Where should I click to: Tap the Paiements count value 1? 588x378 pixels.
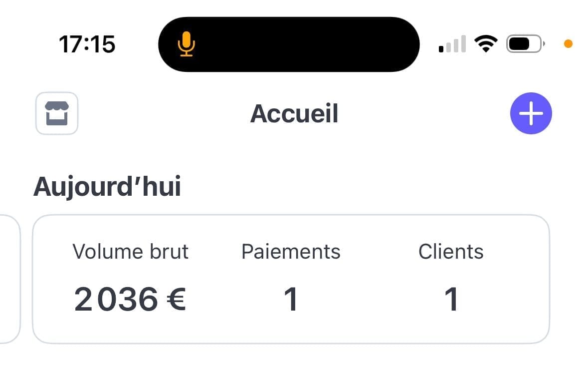[x=291, y=299]
